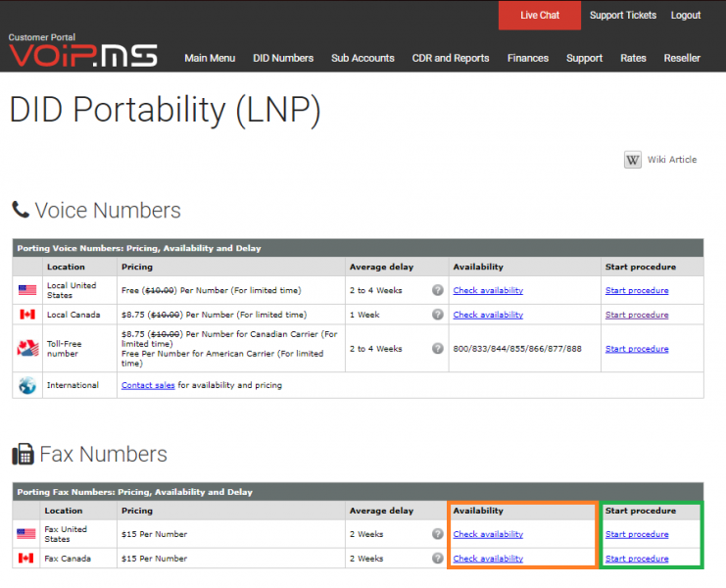Screen dimensions: 726x588
Task: Click the Fax Numbers section heading
Action: click(103, 454)
